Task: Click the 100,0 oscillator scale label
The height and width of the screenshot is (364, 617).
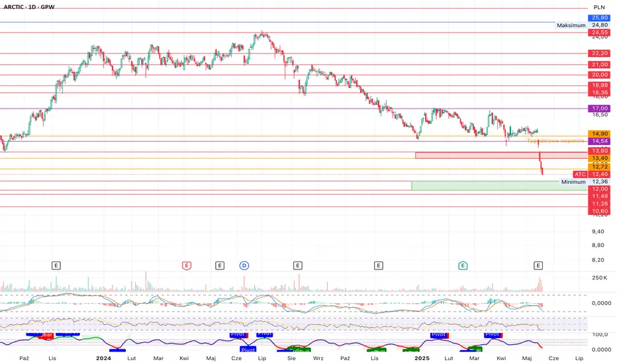Action: pyautogui.click(x=600, y=334)
